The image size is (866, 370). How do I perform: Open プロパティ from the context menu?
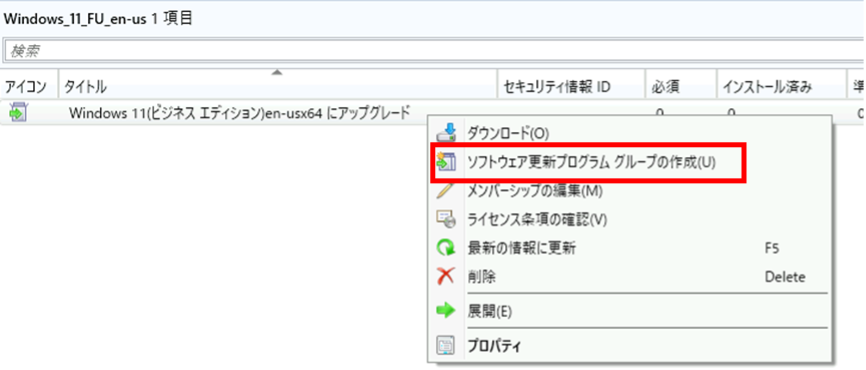pos(630,346)
